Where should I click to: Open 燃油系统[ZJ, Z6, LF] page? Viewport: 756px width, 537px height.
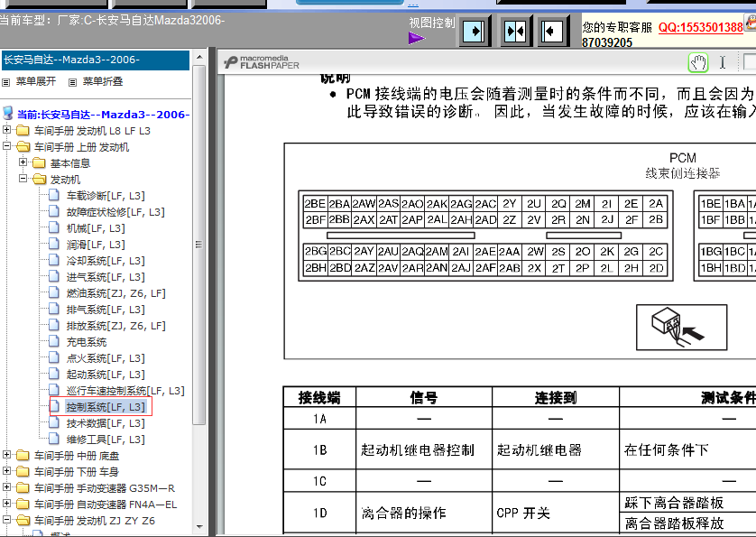[x=115, y=293]
